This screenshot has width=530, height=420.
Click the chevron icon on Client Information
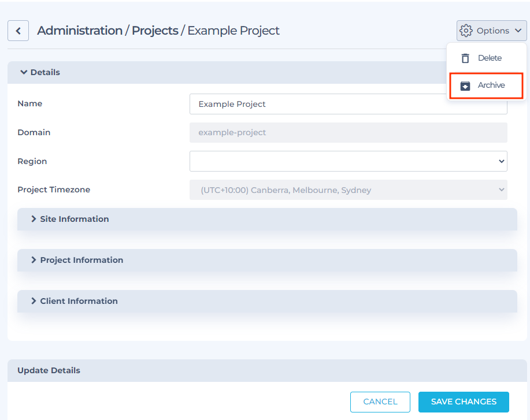(x=32, y=301)
